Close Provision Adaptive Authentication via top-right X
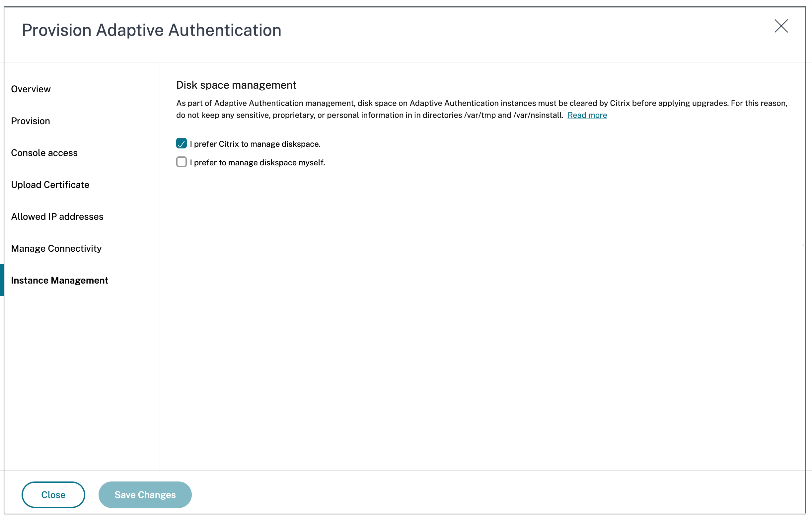Viewport: 812px width, 518px height. pyautogui.click(x=781, y=27)
